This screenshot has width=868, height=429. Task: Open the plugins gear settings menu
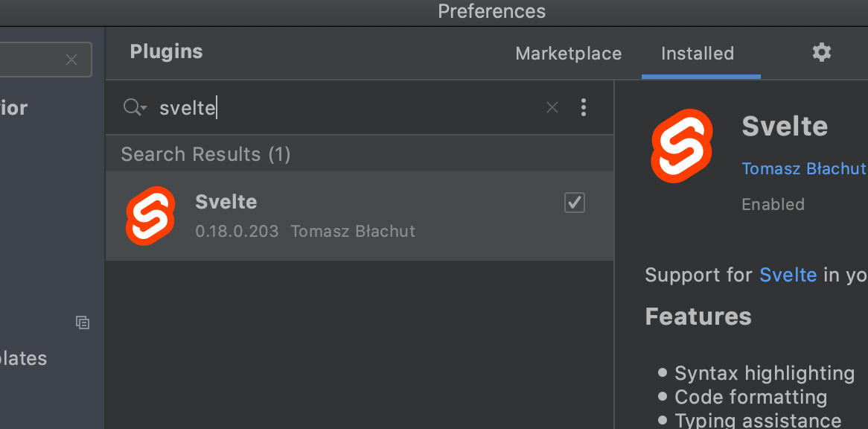click(x=822, y=53)
